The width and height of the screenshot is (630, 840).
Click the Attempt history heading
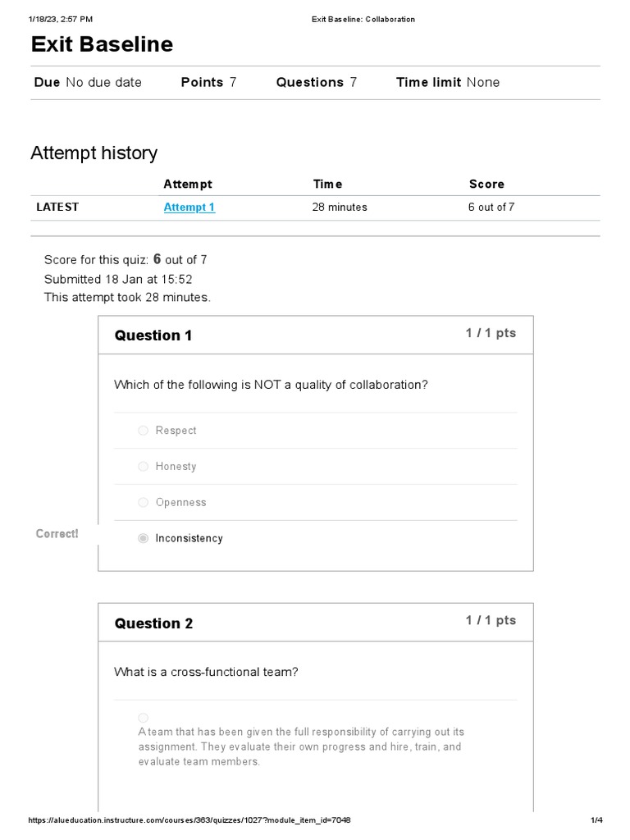coord(94,153)
